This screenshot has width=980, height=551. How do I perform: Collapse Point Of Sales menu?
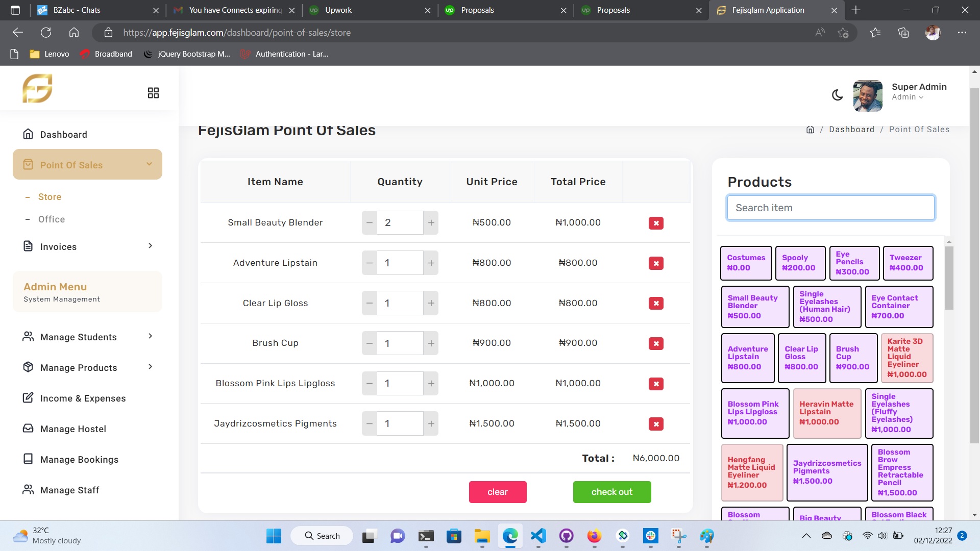click(149, 164)
